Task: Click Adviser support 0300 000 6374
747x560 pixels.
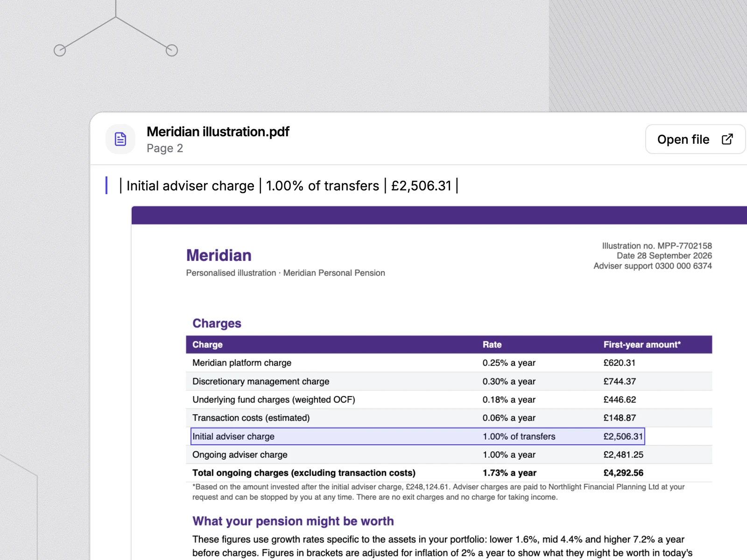Action: (653, 266)
